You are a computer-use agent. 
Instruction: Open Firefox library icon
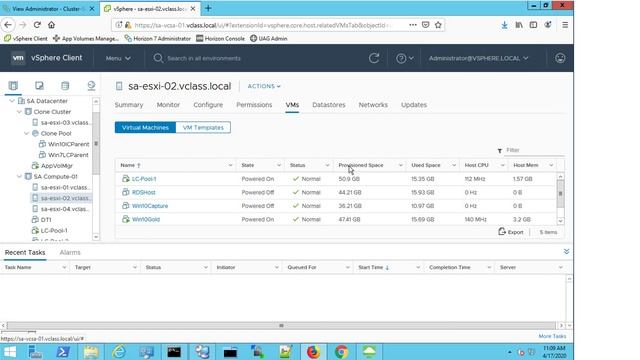coord(519,25)
